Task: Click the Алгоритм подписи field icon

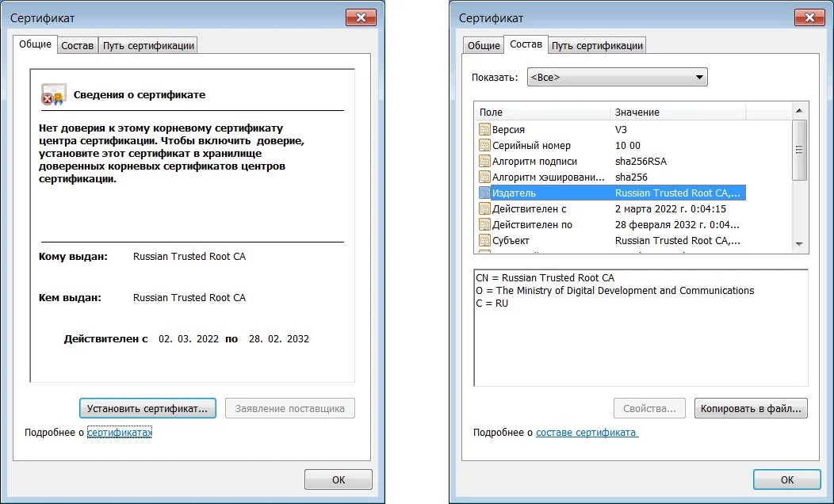Action: pyautogui.click(x=484, y=161)
